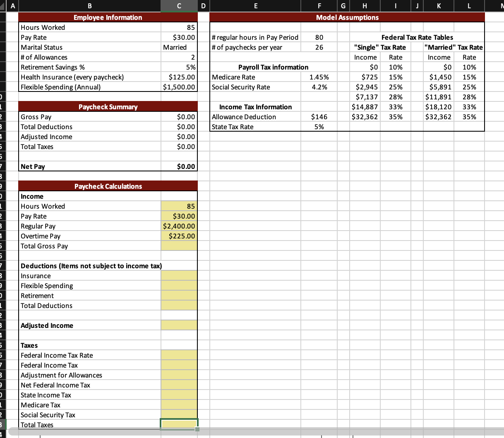Click the Overtime Pay $225.00 cell
The height and width of the screenshot is (438, 504).
point(179,236)
